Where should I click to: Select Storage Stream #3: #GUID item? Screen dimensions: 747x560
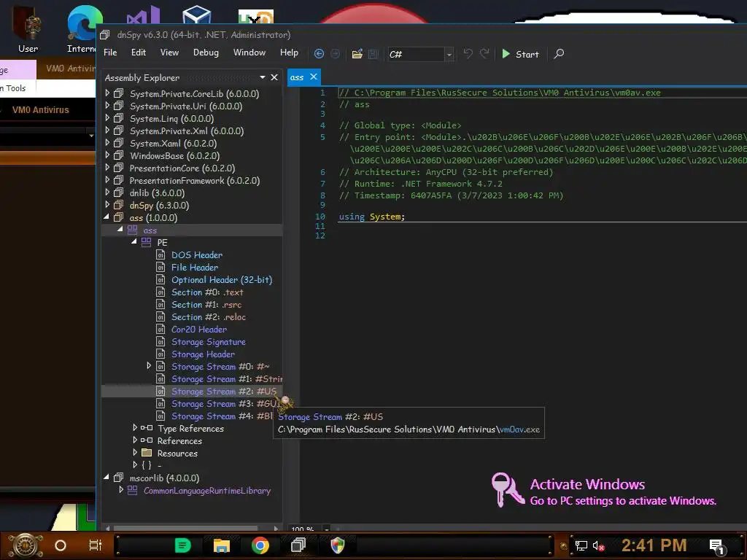[x=225, y=403]
